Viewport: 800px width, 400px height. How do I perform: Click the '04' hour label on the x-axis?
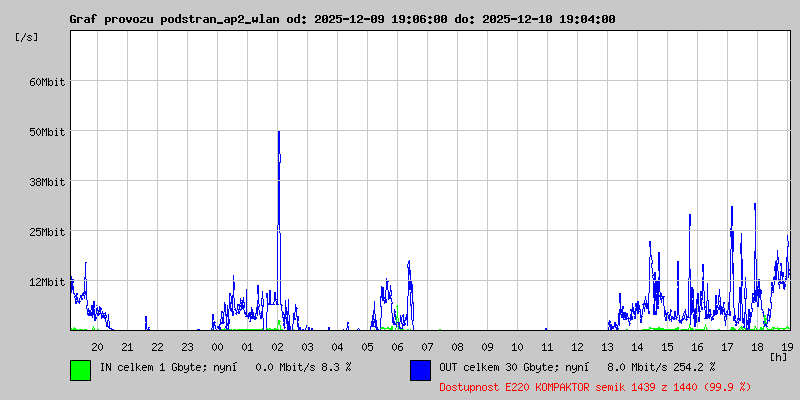[x=337, y=347]
